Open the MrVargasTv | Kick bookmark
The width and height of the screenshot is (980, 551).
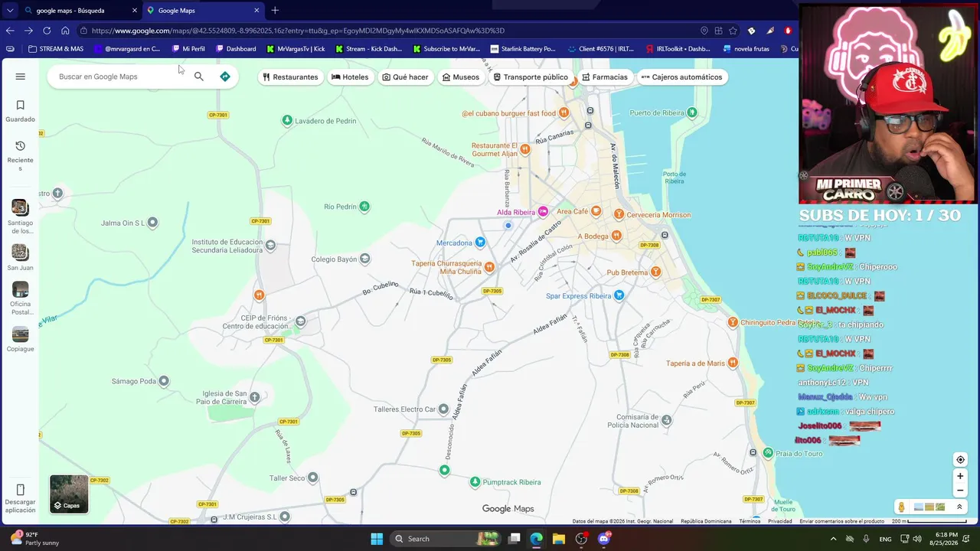coord(296,49)
